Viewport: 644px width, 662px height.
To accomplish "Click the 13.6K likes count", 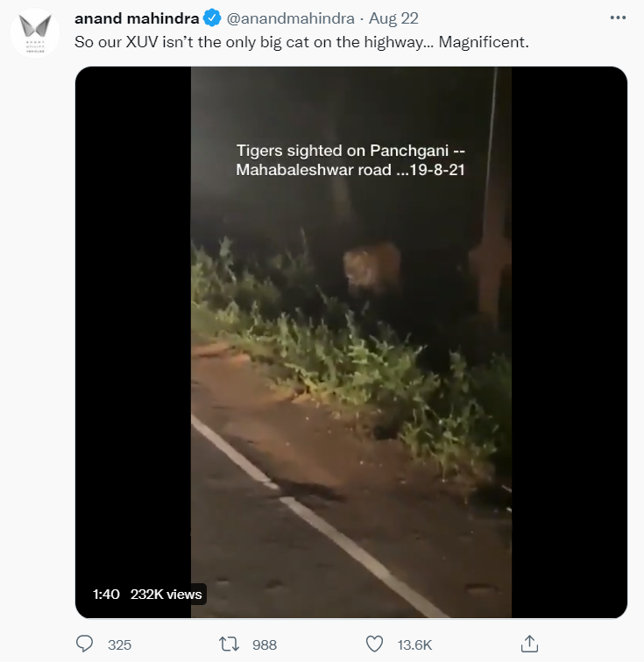I will click(x=414, y=644).
